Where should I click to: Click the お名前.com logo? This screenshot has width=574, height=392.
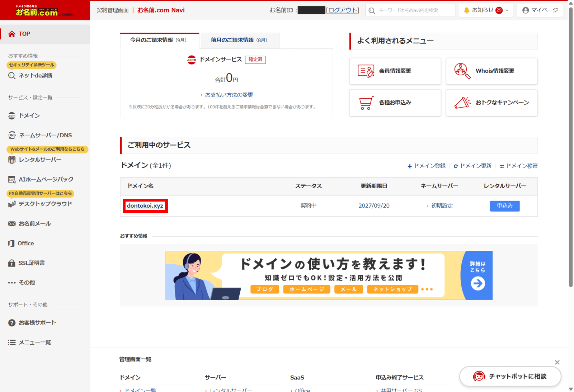click(45, 11)
